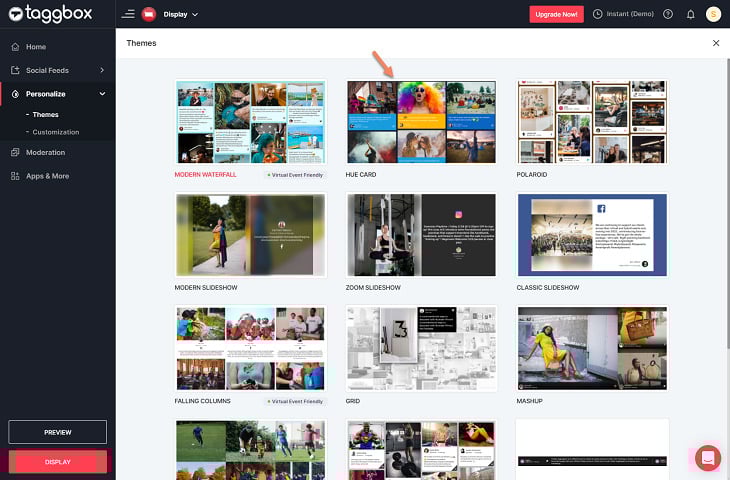730x480 pixels.
Task: Open Moderation in sidebar
Action: point(45,152)
